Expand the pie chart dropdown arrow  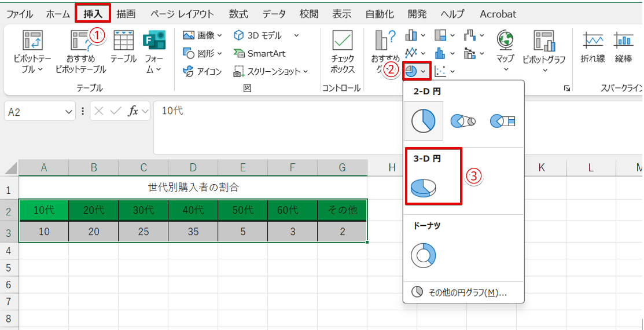(x=424, y=71)
